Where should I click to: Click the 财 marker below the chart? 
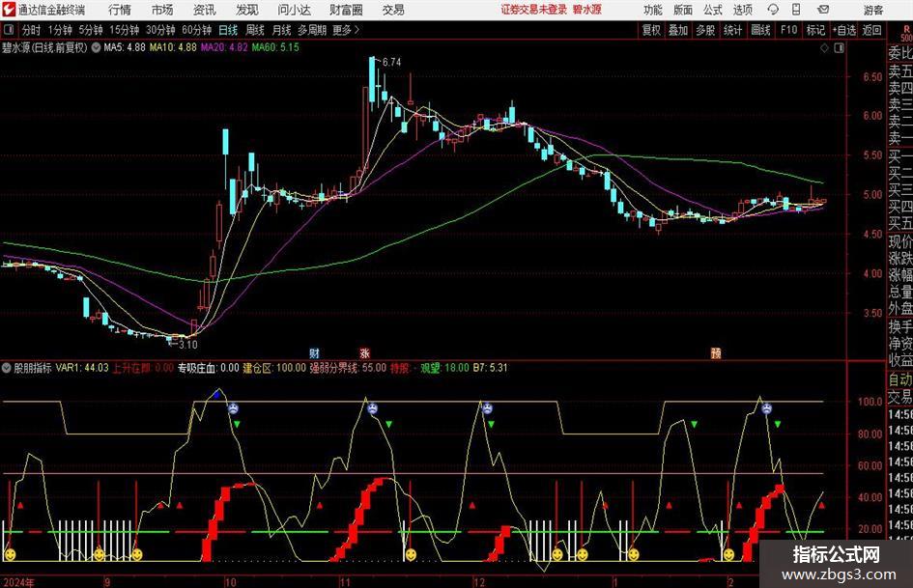pos(314,352)
